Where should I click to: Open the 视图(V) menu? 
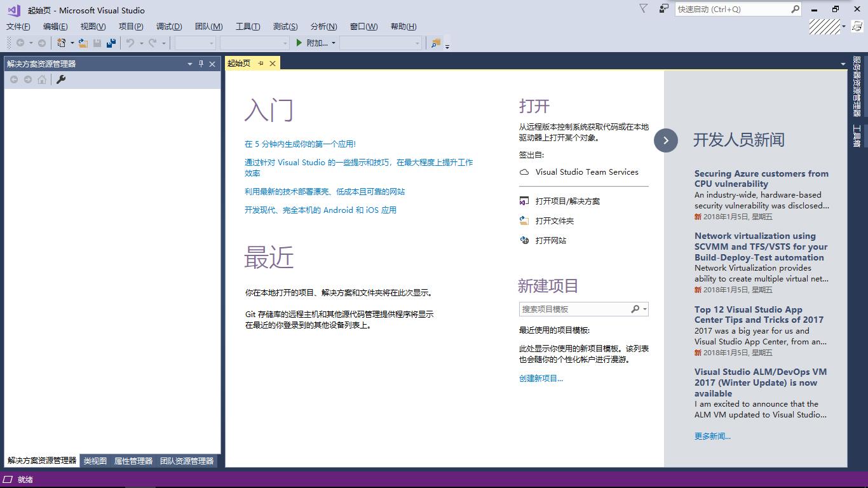[93, 26]
